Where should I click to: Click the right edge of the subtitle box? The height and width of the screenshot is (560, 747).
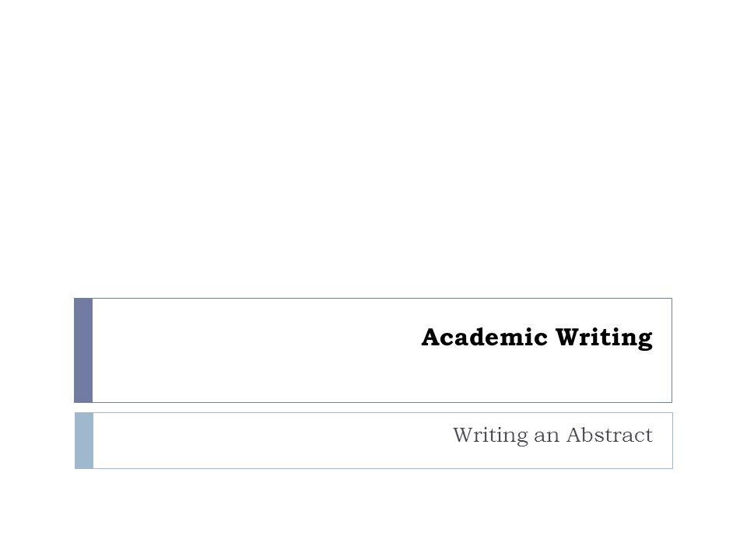(x=672, y=440)
